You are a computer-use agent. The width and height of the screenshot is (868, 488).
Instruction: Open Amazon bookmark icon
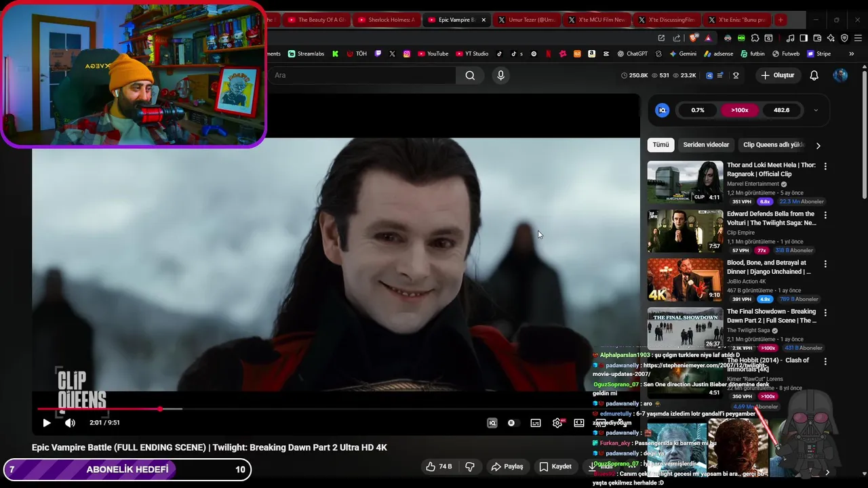(x=592, y=54)
